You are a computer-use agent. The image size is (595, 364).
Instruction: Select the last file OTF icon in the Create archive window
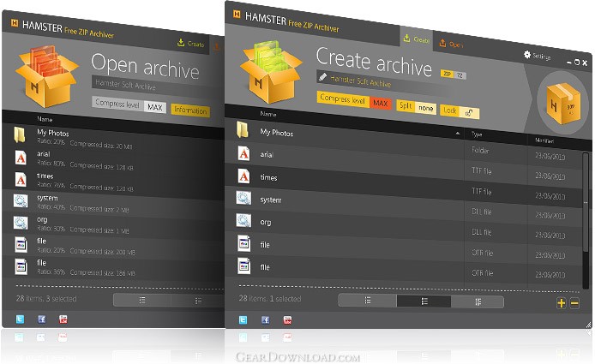point(244,266)
